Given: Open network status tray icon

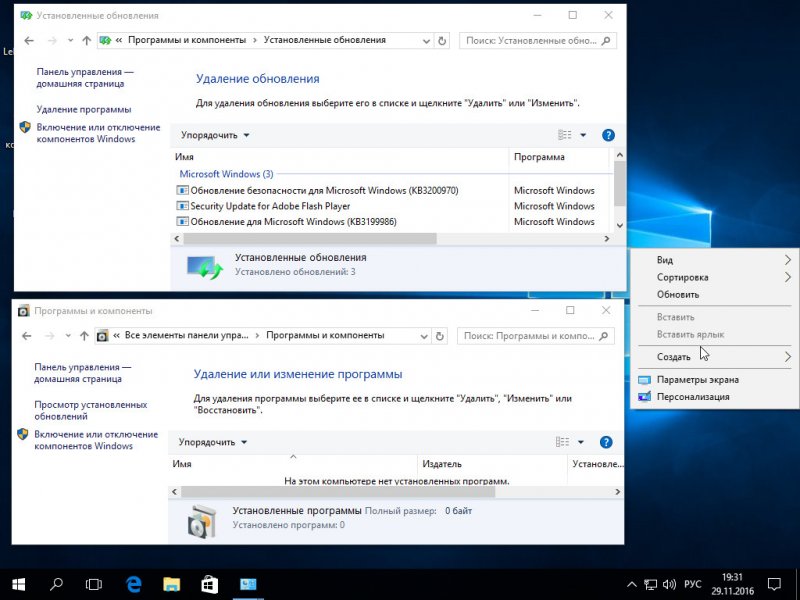Looking at the screenshot, I should point(651,585).
